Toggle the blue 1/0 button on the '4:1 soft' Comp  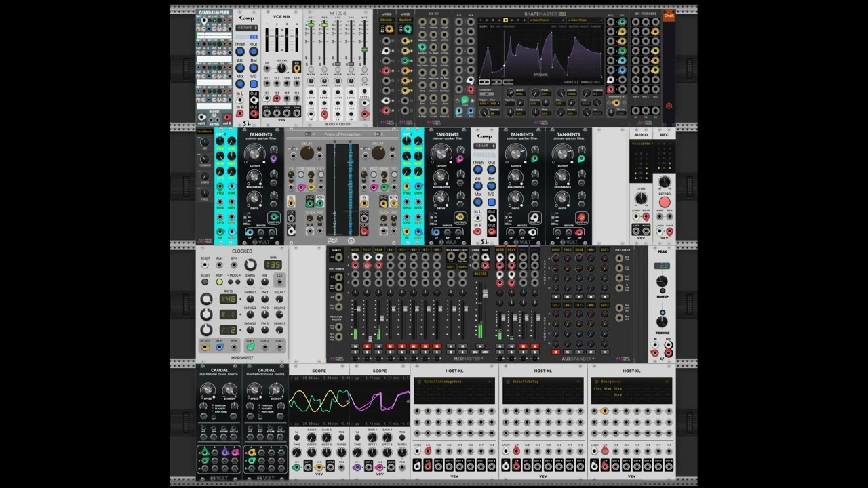click(491, 202)
